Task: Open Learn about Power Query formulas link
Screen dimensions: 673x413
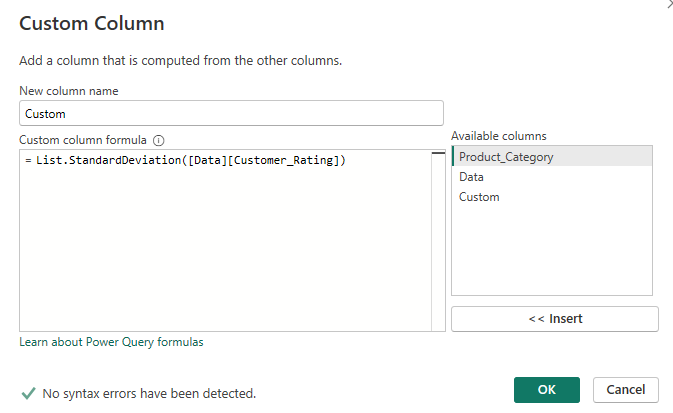Action: coord(111,342)
